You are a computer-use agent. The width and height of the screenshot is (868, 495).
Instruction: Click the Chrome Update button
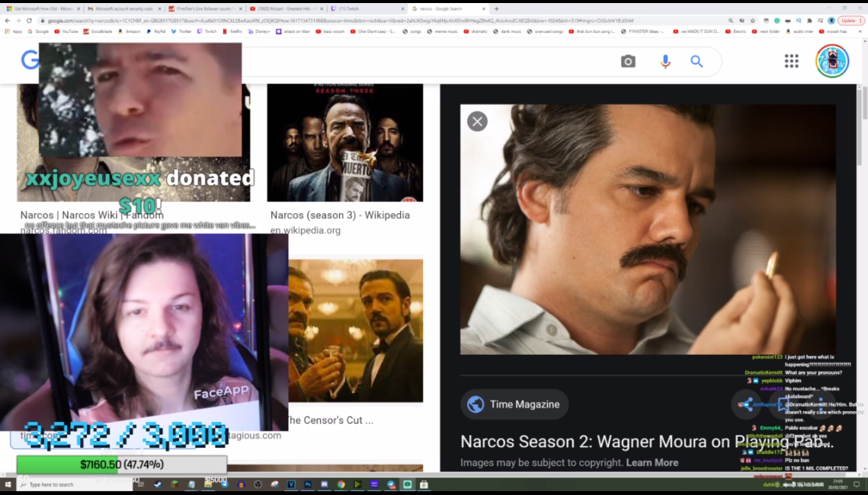point(849,21)
